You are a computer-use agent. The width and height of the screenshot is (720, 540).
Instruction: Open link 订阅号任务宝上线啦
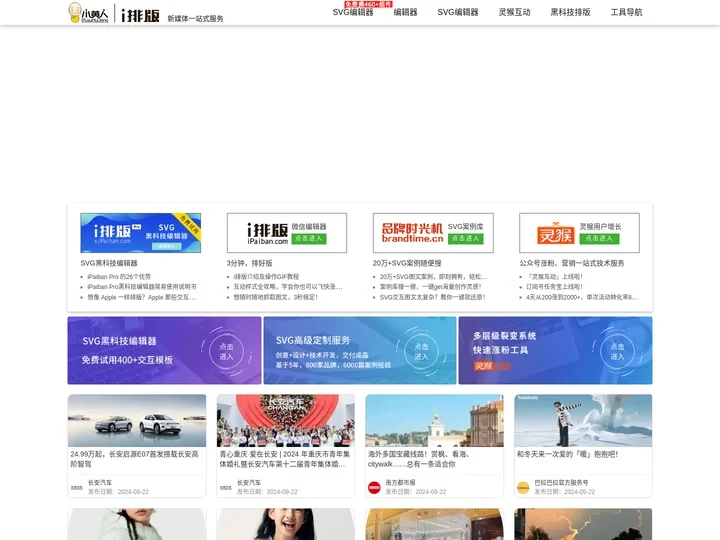pyautogui.click(x=554, y=287)
